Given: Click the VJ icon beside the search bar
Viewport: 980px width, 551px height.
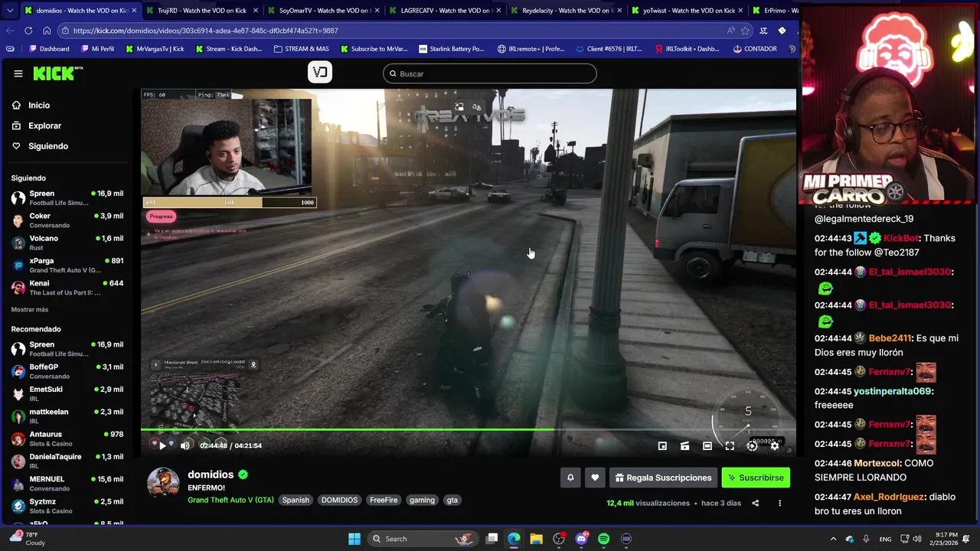Looking at the screenshot, I should [320, 73].
